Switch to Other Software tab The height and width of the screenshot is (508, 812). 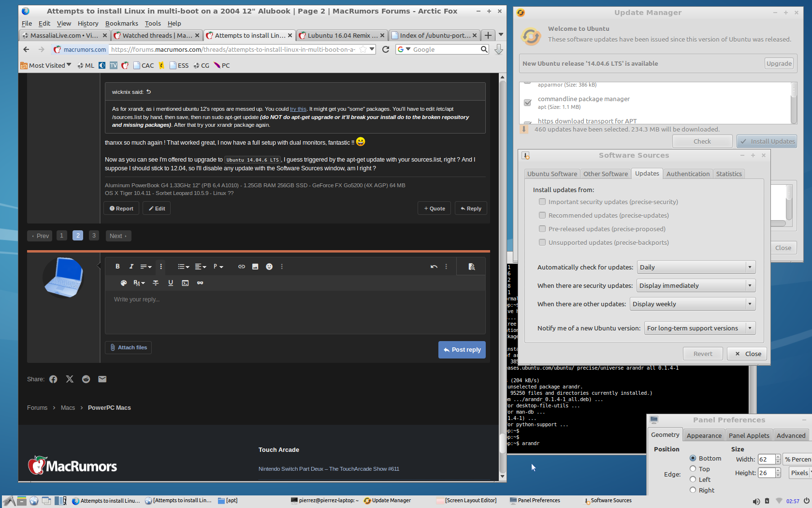[605, 174]
